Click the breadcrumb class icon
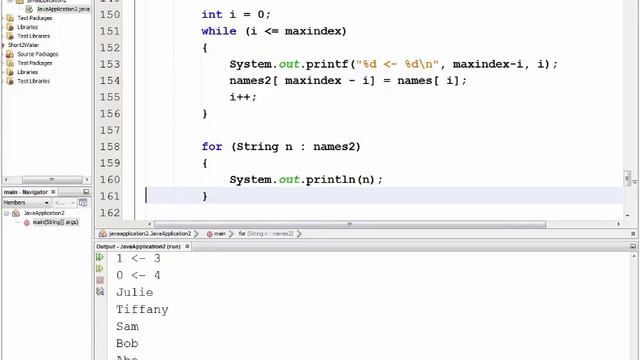The width and height of the screenshot is (640, 360). 103,234
